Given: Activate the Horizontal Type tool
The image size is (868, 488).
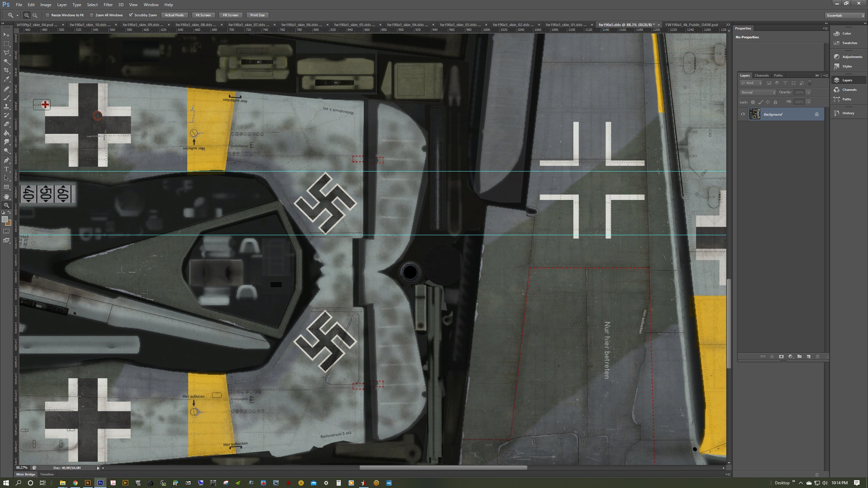Looking at the screenshot, I should (6, 169).
